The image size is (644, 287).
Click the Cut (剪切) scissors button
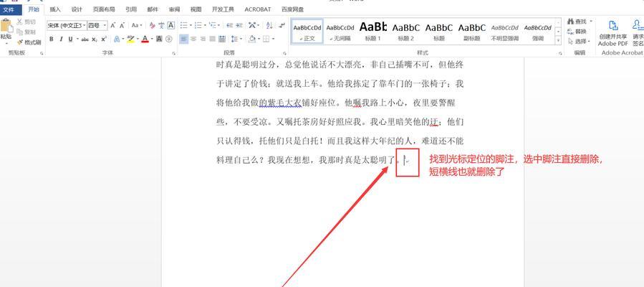tap(27, 22)
